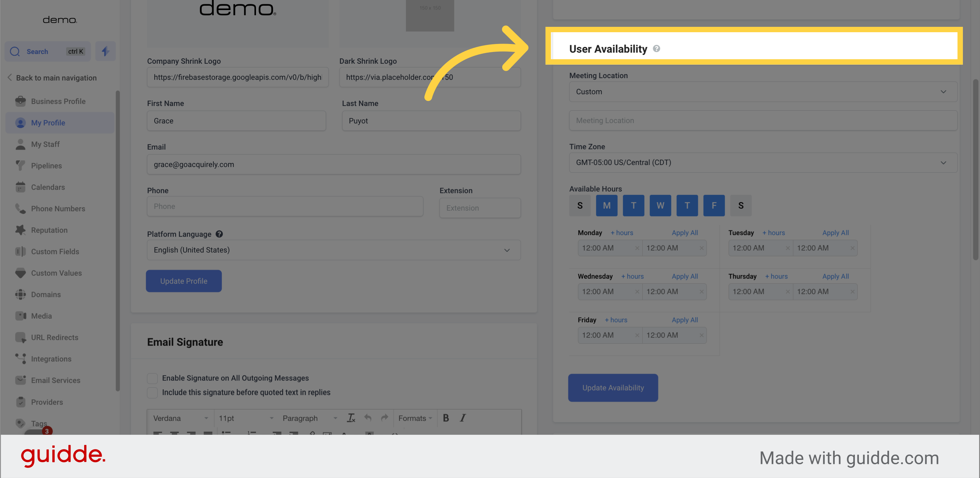Click the help icon next to User Availability
980x478 pixels.
tap(657, 49)
